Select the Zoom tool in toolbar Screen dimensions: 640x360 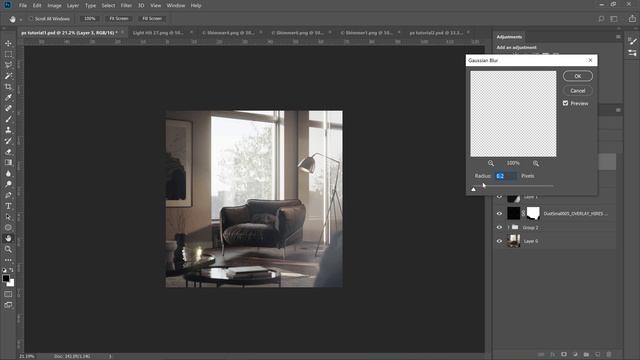point(8,249)
